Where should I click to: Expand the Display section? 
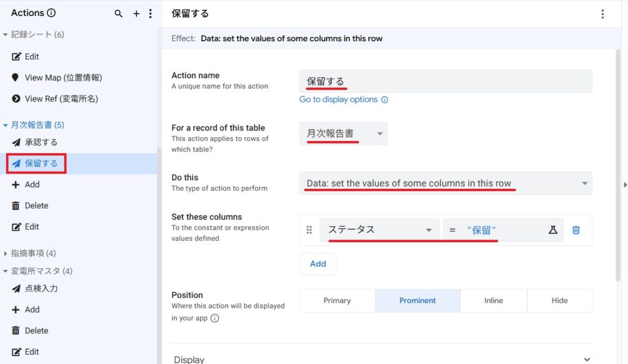pyautogui.click(x=586, y=360)
